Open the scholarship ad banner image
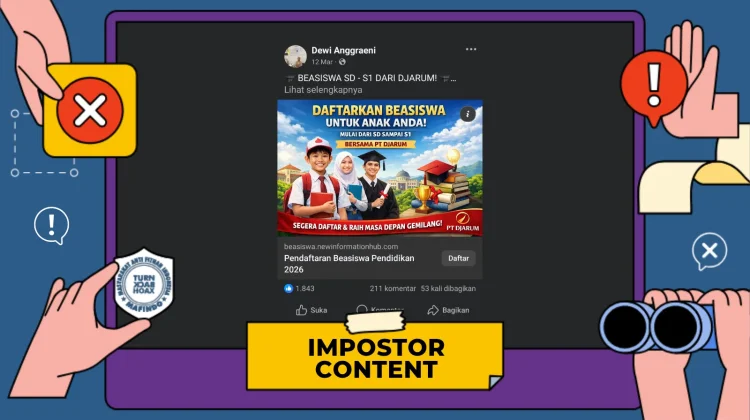The height and width of the screenshot is (420, 750). [380, 168]
